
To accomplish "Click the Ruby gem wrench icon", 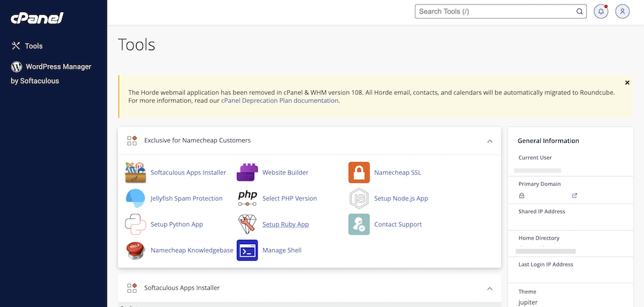I will click(247, 224).
